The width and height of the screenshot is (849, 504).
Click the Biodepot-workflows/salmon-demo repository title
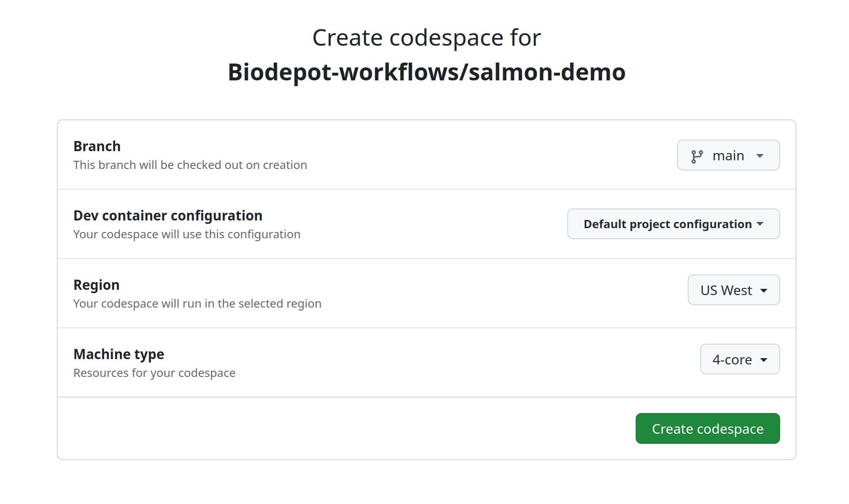[426, 72]
